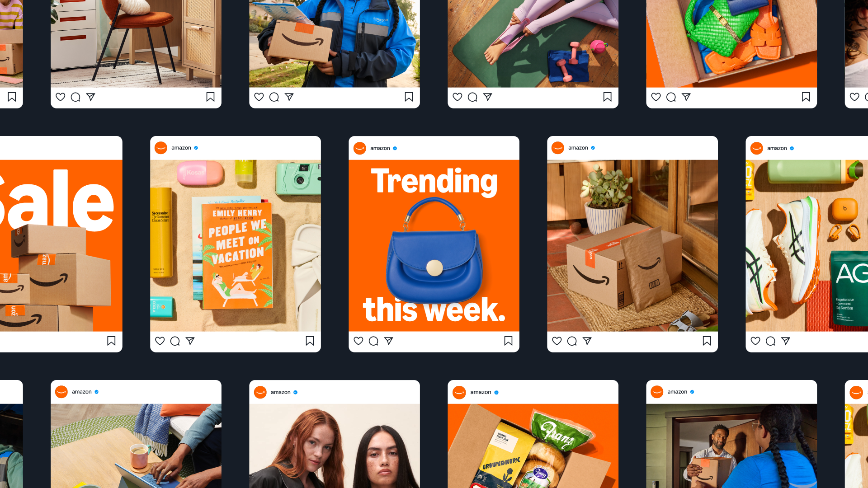The width and height of the screenshot is (868, 488).
Task: Bookmark the doorstep package post
Action: coord(707,341)
